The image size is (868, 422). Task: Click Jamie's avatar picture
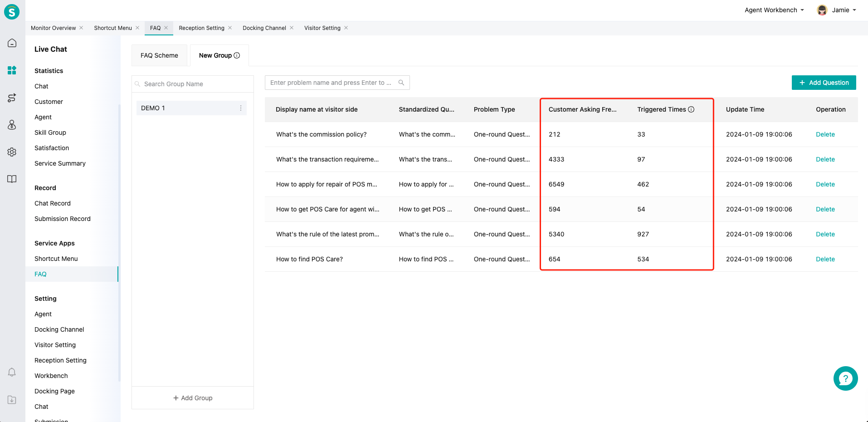point(822,10)
